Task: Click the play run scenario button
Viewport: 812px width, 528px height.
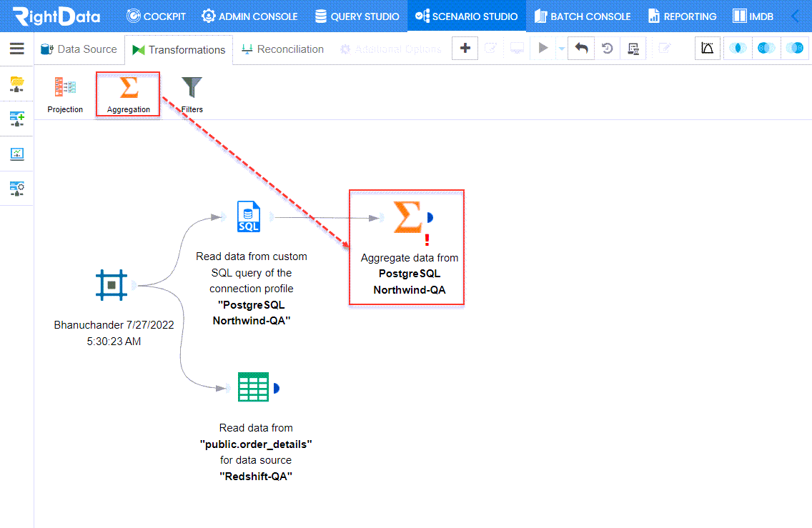Action: click(543, 49)
